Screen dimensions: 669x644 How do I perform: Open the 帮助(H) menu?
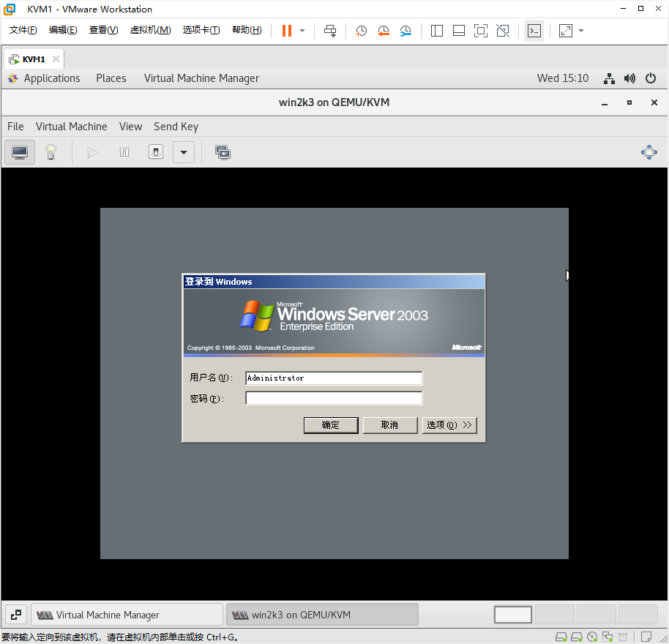coord(247,30)
